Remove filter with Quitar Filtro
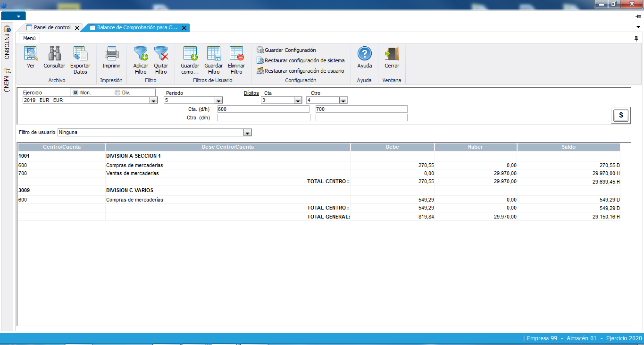 [x=161, y=54]
